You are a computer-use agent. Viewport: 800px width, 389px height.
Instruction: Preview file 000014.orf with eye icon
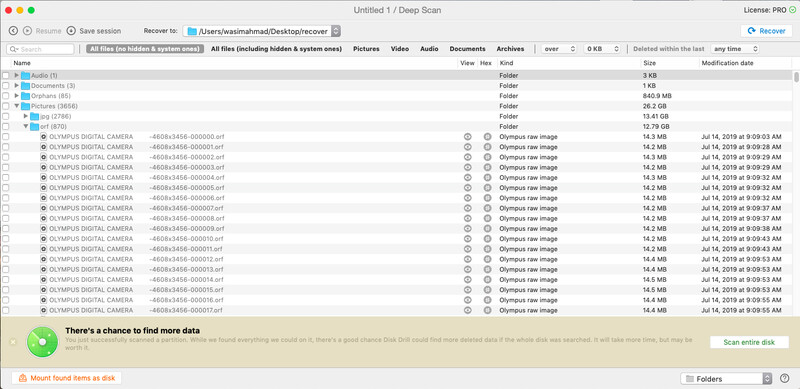467,280
